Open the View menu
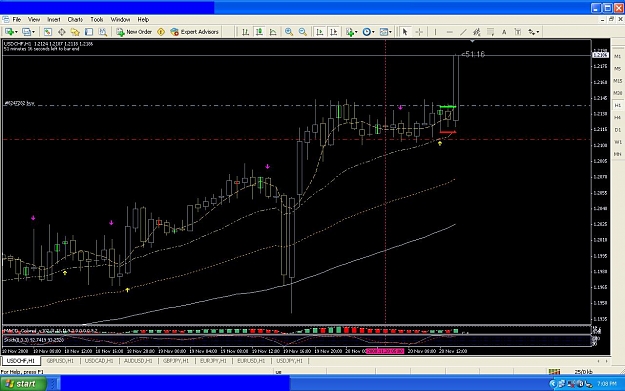This screenshot has height=391, width=625. point(34,20)
